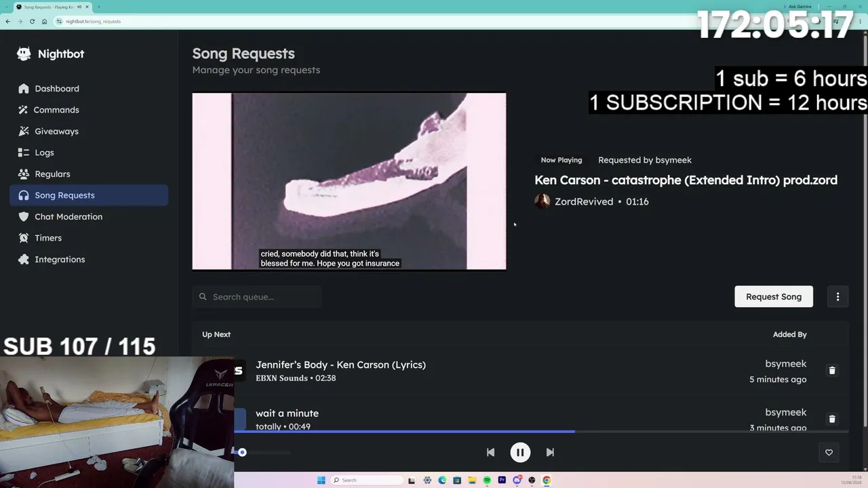The height and width of the screenshot is (488, 868).
Task: Open the Integrations page
Action: coord(89,260)
